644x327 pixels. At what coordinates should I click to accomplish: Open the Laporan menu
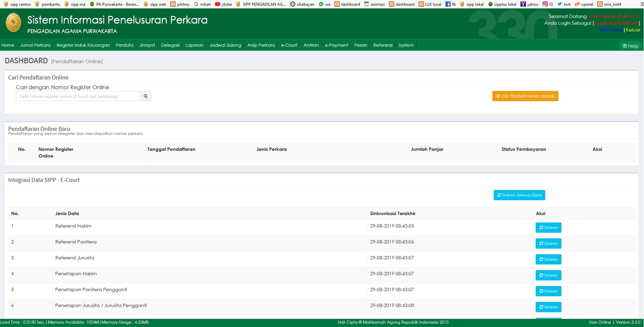point(195,45)
